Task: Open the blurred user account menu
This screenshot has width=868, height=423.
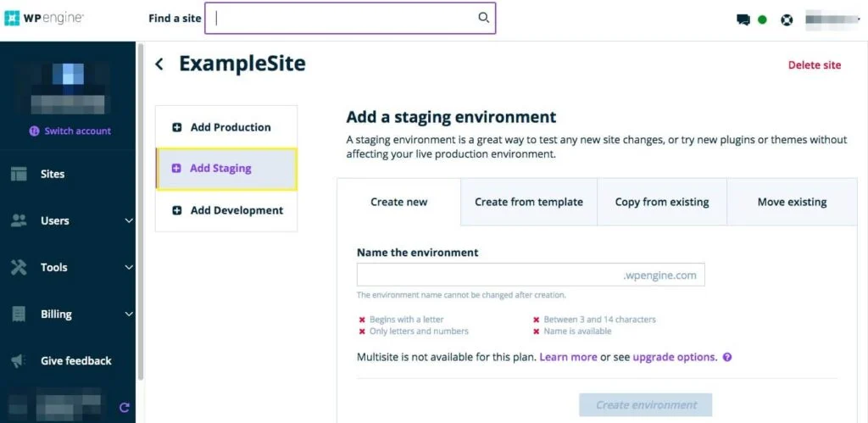Action: [832, 19]
